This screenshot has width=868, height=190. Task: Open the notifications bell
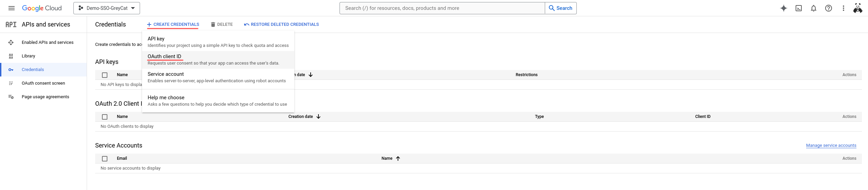[814, 8]
